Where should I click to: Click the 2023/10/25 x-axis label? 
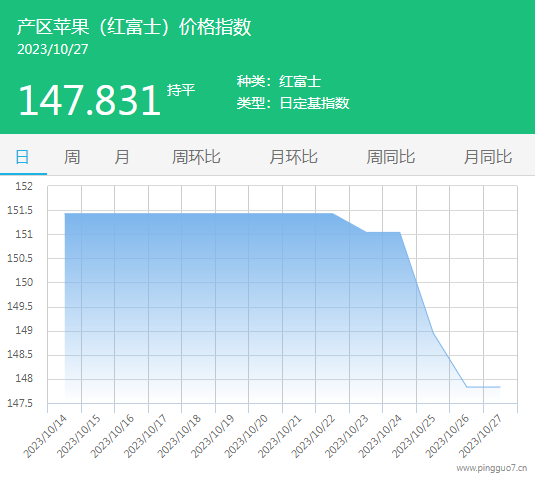click(x=414, y=436)
